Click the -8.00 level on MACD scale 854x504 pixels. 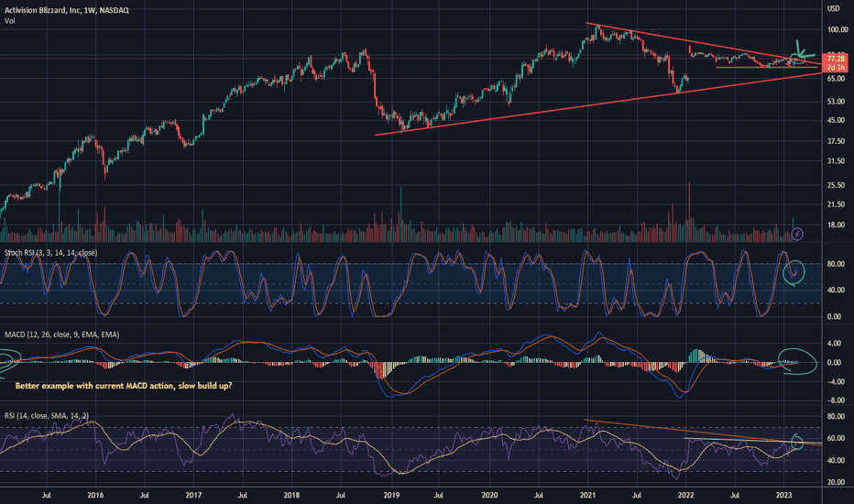[836, 400]
